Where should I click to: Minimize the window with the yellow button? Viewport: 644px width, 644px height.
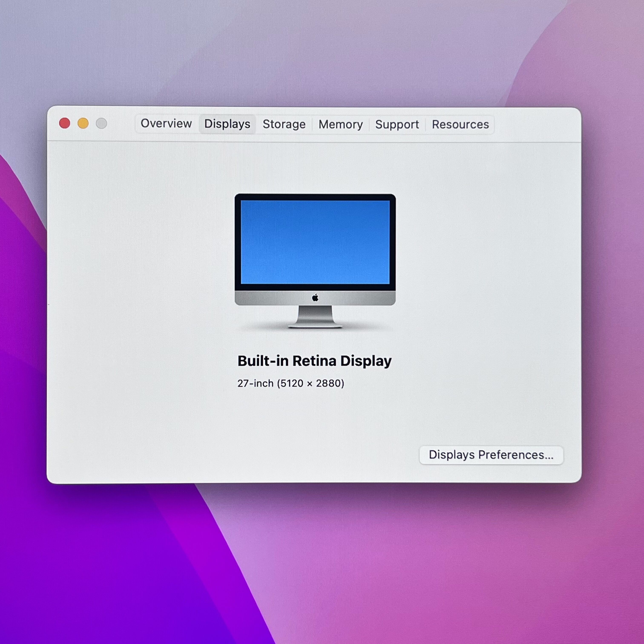[83, 123]
